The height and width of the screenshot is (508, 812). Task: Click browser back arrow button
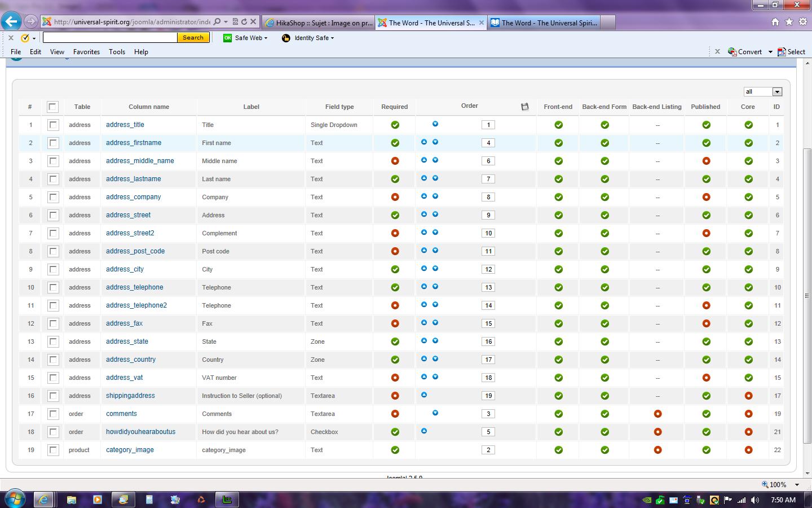click(x=11, y=22)
